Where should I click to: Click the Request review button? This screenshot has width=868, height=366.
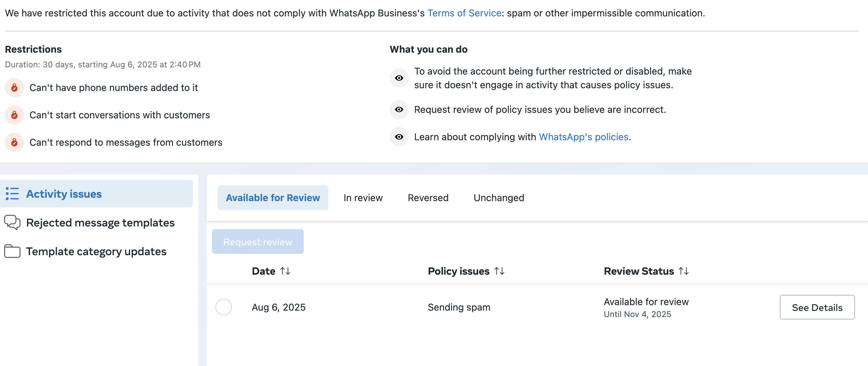pyautogui.click(x=258, y=241)
